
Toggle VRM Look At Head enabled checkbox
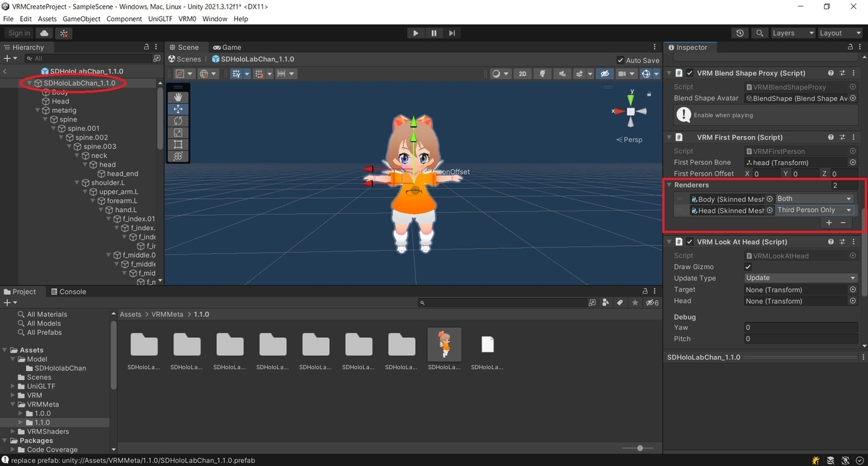click(x=690, y=242)
